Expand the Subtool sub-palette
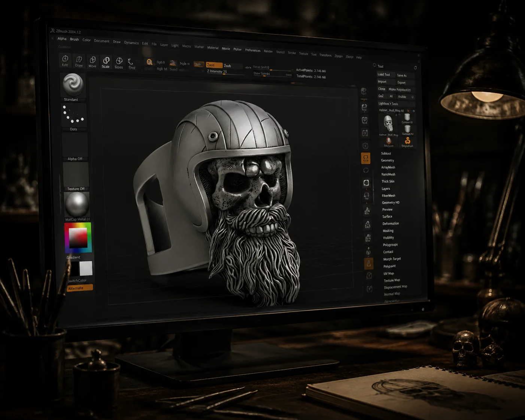Viewport: 525px width, 420px height. pyautogui.click(x=386, y=153)
